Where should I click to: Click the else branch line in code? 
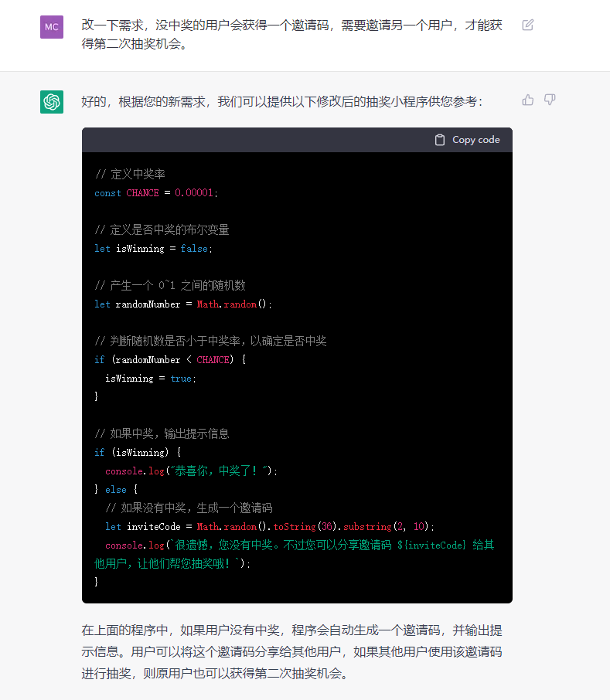click(x=116, y=489)
